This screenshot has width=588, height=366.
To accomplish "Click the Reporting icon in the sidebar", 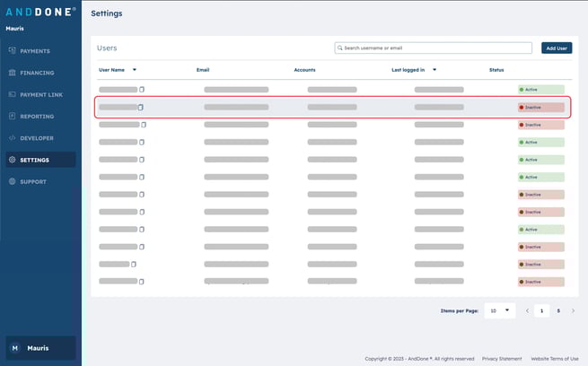I will point(12,117).
